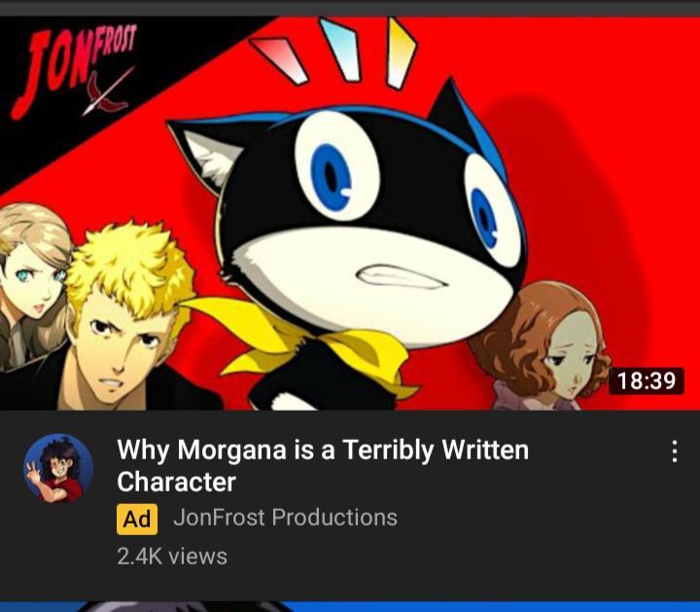Tap the JonFrost logo in thumbnail corner
Screen dimensions: 700x612
coord(75,71)
